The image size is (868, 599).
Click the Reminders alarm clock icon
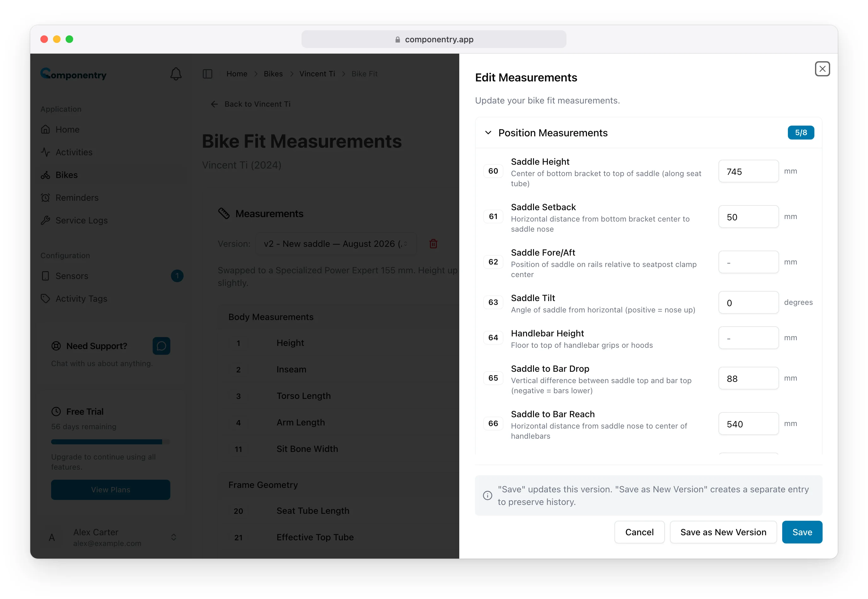point(45,198)
